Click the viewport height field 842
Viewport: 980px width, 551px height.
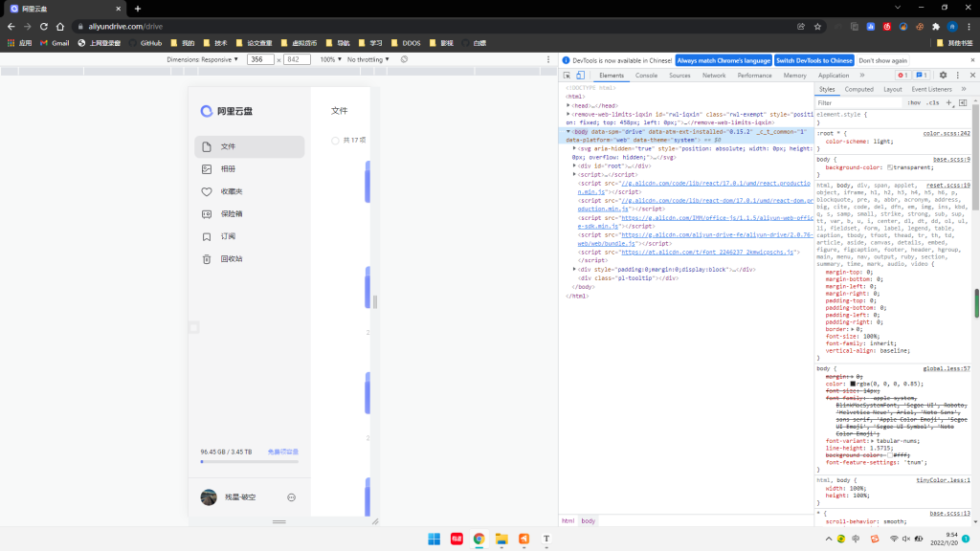tap(297, 59)
